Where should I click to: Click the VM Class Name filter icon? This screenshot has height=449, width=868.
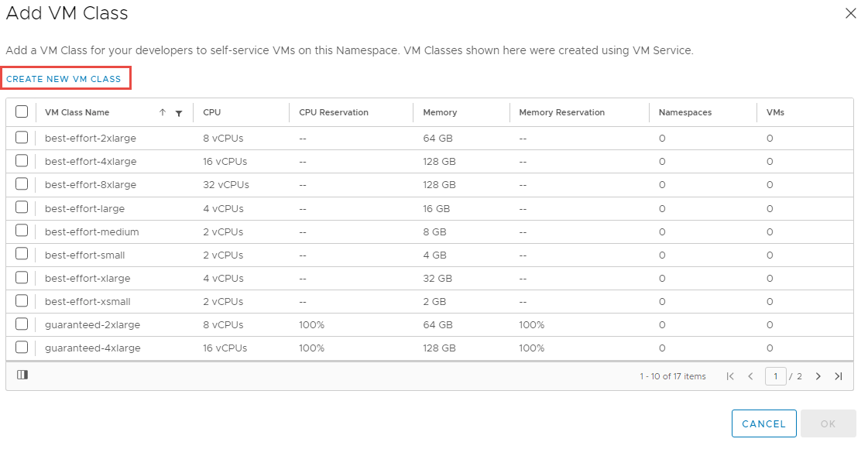(x=179, y=113)
